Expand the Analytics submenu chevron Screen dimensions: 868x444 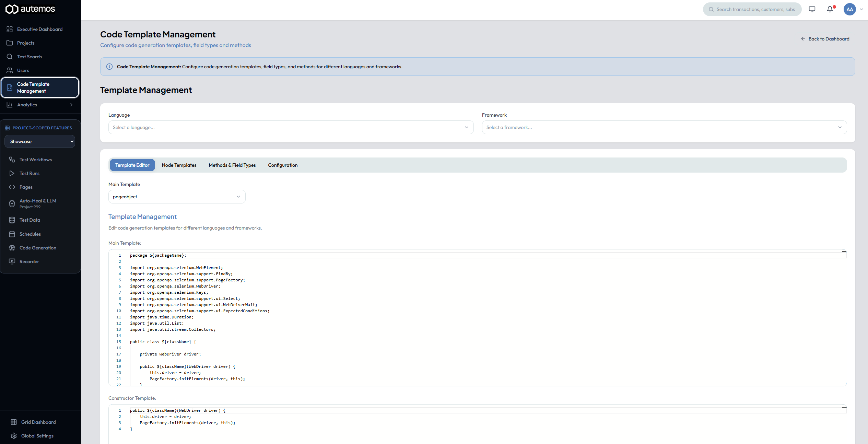pyautogui.click(x=71, y=105)
